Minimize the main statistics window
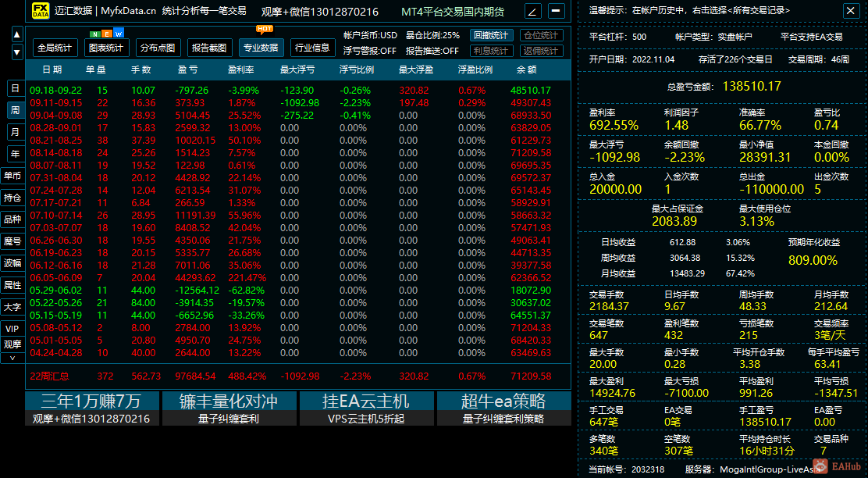Image resolution: width=868 pixels, height=478 pixels. pyautogui.click(x=557, y=11)
